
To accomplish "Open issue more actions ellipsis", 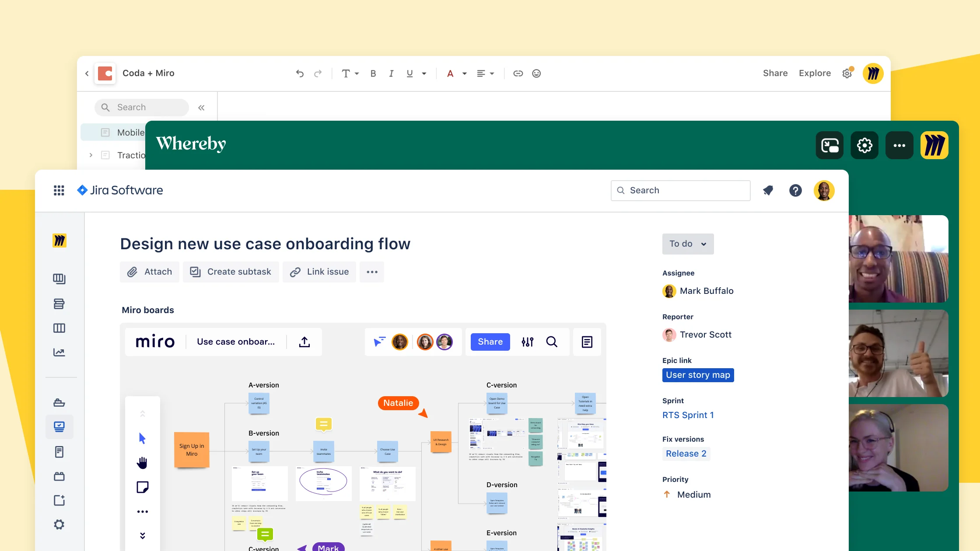I will (372, 272).
